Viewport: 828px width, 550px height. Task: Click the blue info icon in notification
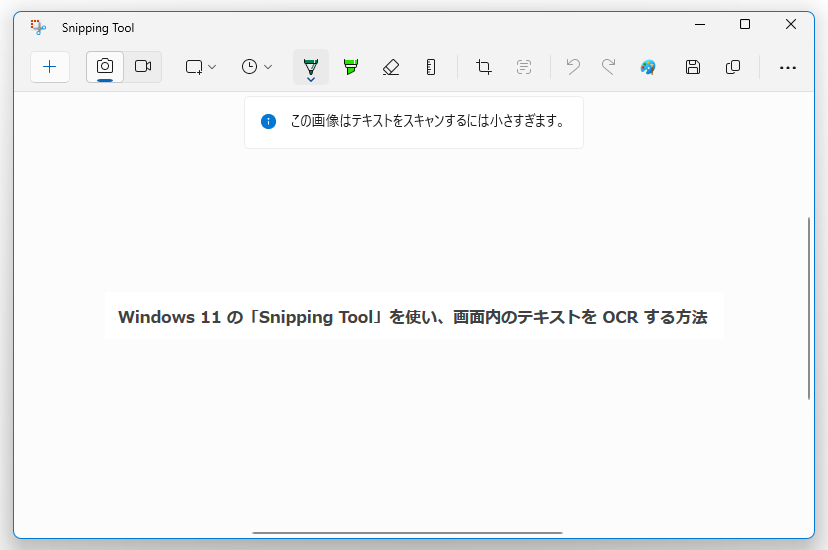(268, 121)
